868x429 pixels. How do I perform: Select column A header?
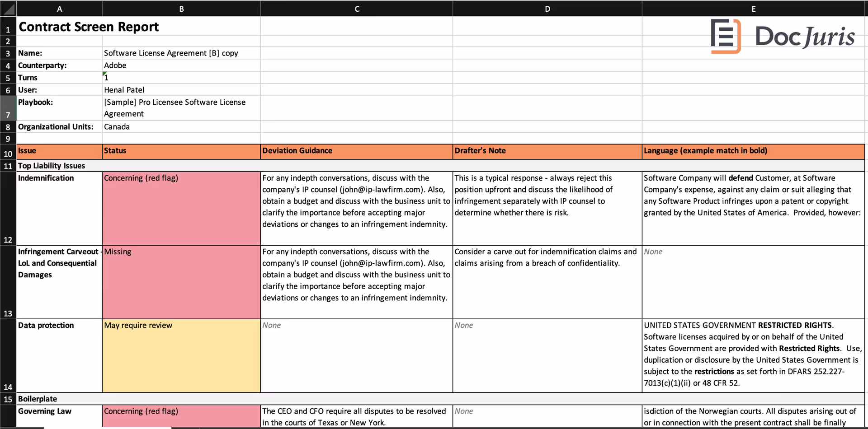(59, 9)
